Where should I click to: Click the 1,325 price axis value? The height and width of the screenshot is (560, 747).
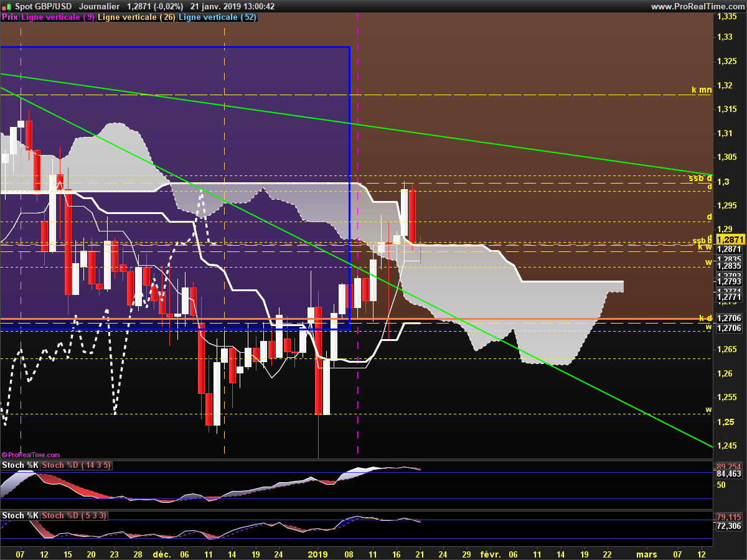click(x=726, y=61)
